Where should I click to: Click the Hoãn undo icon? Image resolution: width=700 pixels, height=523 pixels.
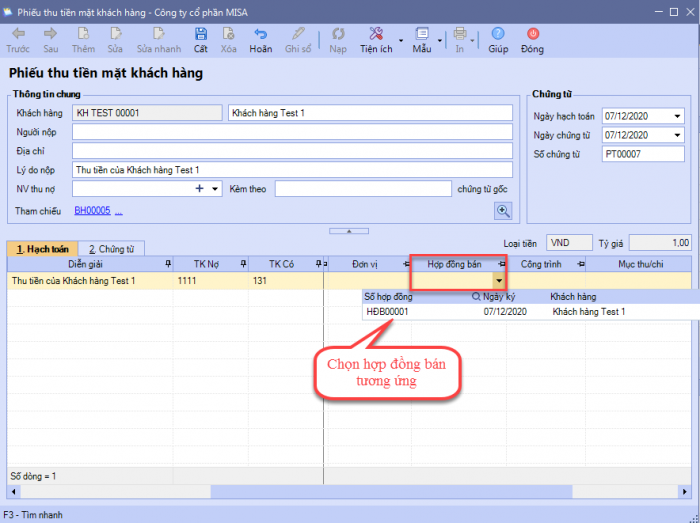(x=260, y=40)
